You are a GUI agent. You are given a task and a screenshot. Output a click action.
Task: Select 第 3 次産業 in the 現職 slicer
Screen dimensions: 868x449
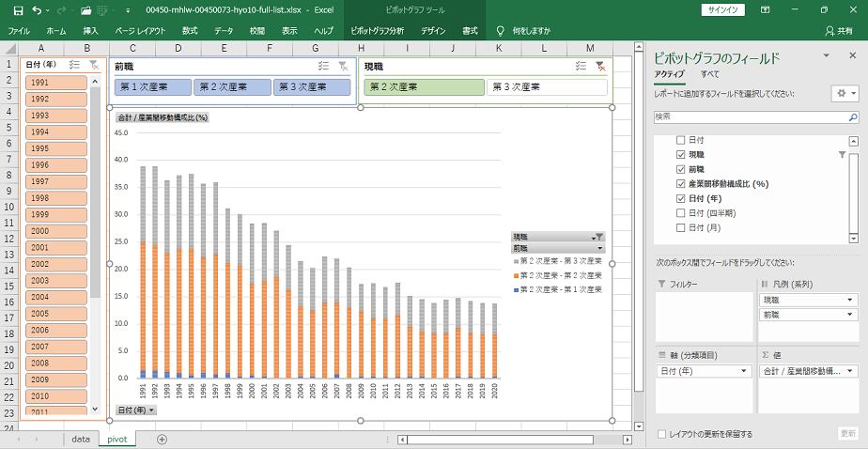(x=546, y=87)
